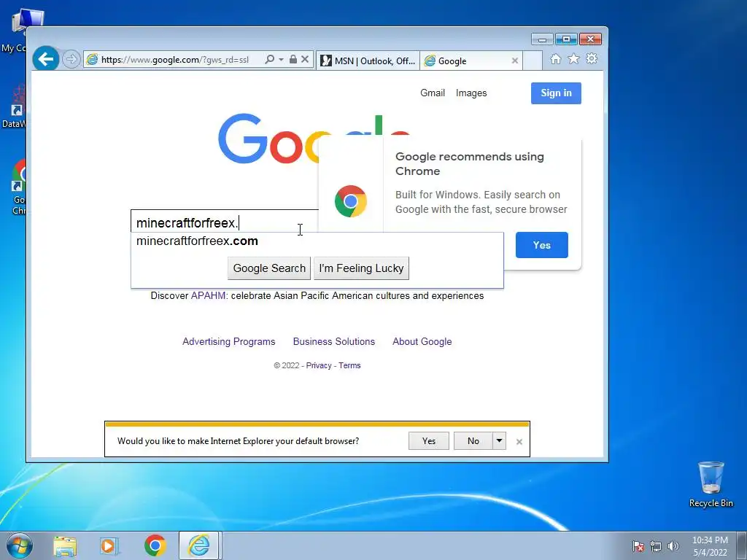
Task: Maximize the Internet Explorer window
Action: pyautogui.click(x=566, y=39)
